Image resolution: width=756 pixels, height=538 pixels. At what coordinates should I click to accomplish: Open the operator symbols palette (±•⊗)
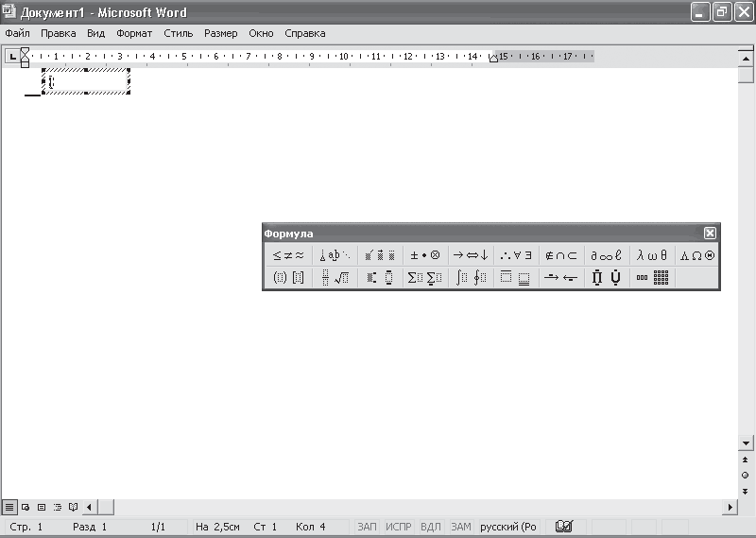click(424, 255)
